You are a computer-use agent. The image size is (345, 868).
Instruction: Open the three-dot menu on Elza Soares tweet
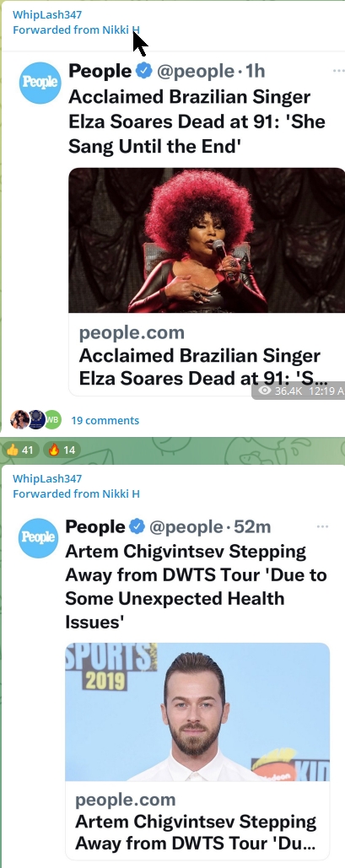337,71
